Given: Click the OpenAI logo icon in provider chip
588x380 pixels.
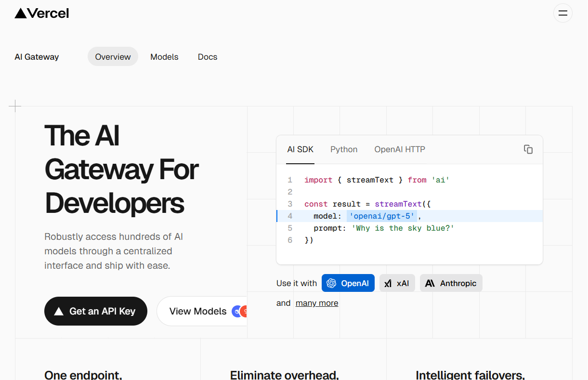Looking at the screenshot, I should (x=331, y=283).
